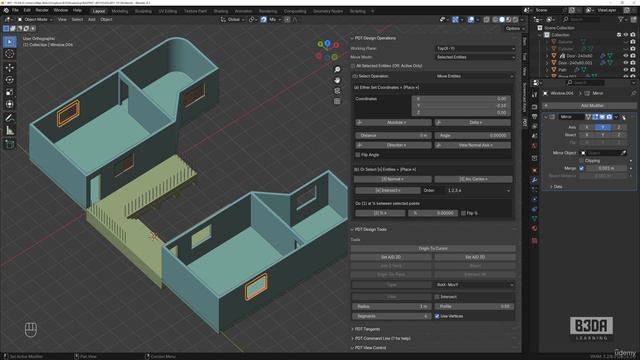Click the Mirror Object eyedropper icon
The height and width of the screenshot is (360, 640).
[x=623, y=153]
